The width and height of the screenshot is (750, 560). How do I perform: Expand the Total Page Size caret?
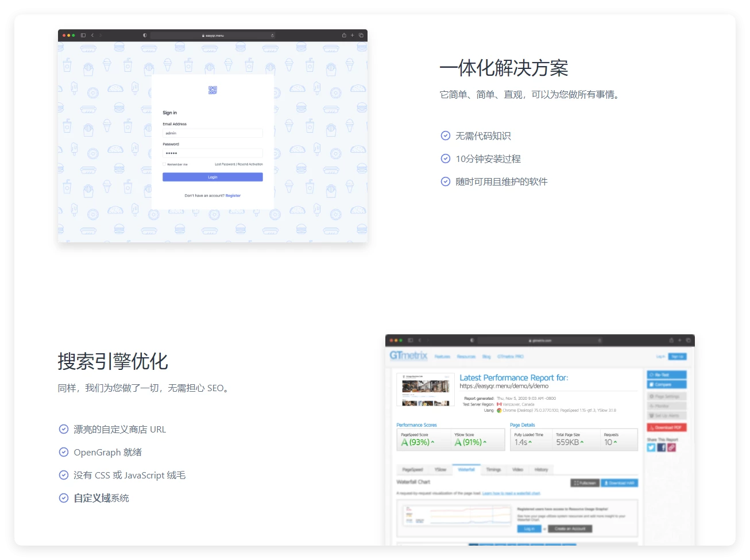pos(582,442)
